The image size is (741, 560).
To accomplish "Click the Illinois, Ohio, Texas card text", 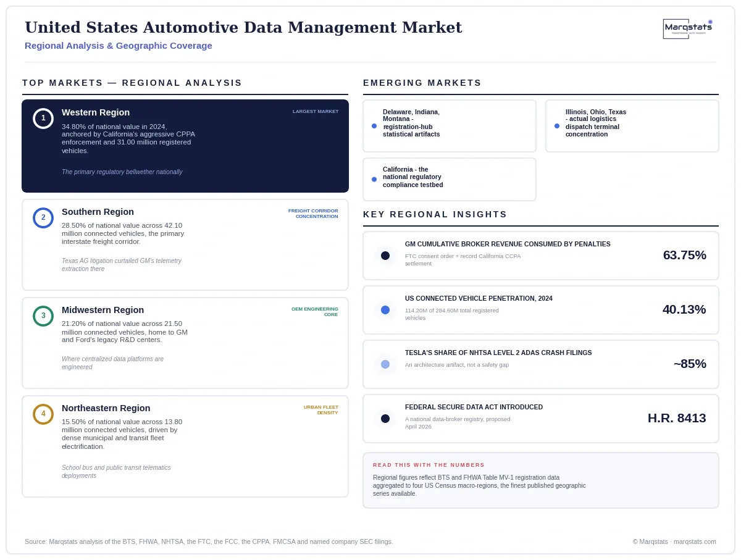I will tap(596, 123).
